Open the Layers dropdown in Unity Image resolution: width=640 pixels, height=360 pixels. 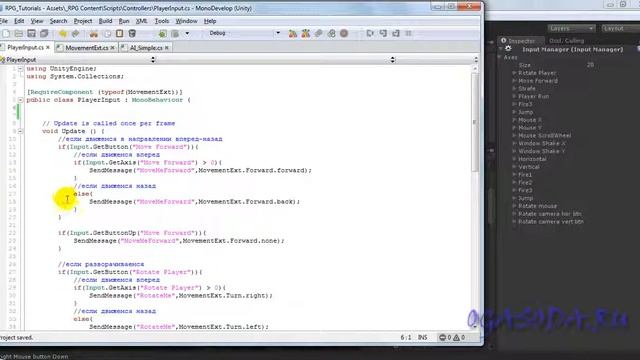tap(571, 29)
